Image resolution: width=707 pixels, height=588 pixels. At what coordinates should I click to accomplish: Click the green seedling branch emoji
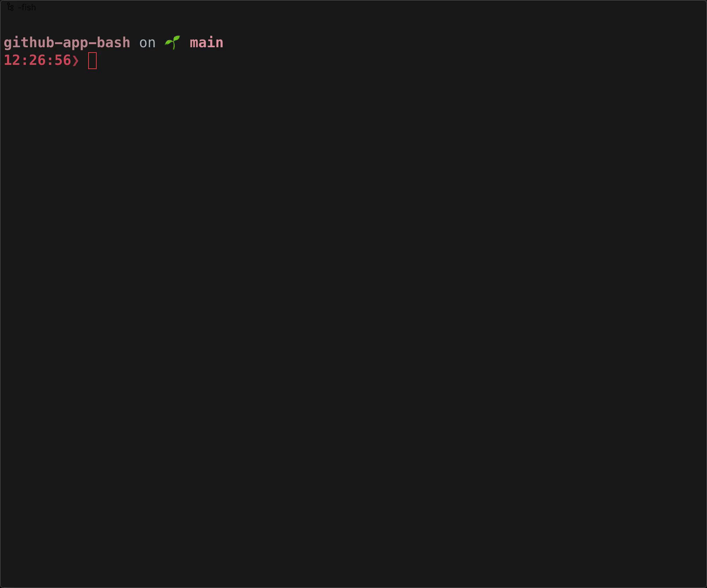[x=173, y=43]
